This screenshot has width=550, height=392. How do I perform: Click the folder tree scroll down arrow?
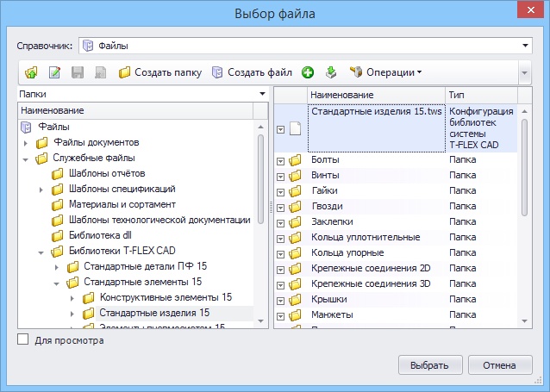point(260,320)
